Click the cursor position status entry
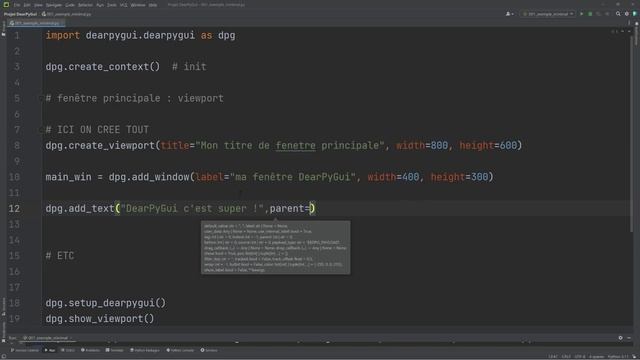Screen dimensions: 640x360 553,357
